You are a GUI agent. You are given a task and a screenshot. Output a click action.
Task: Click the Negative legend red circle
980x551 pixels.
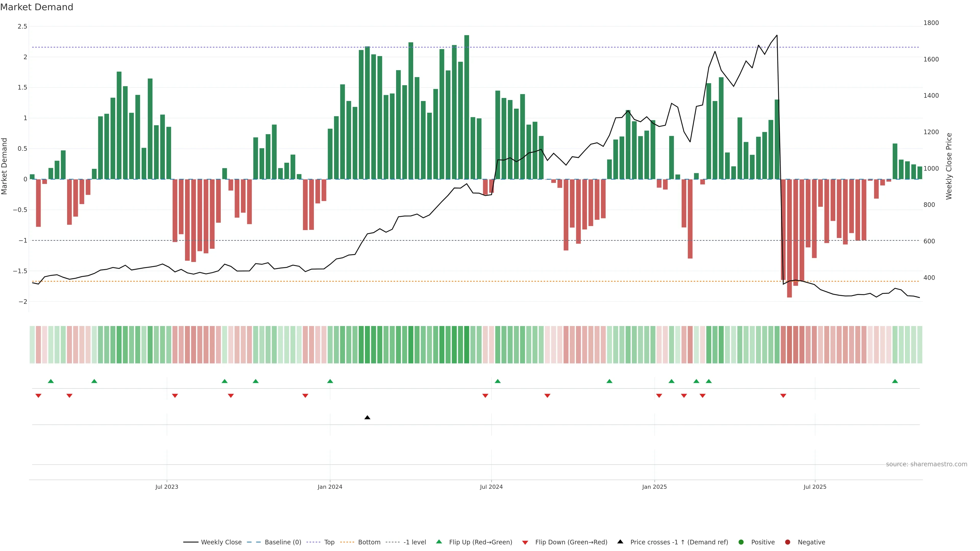pyautogui.click(x=788, y=542)
